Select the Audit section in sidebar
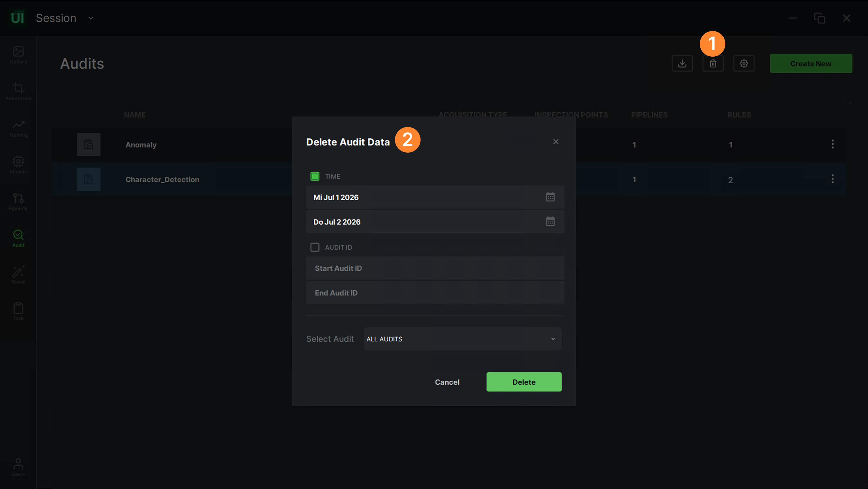This screenshot has height=489, width=868. (18, 238)
